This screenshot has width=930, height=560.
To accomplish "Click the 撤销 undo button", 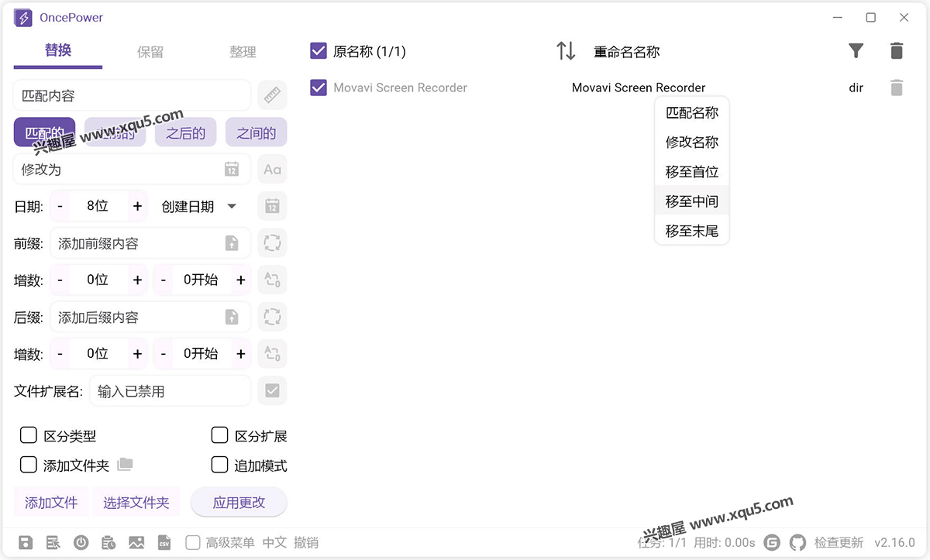I will pyautogui.click(x=306, y=542).
